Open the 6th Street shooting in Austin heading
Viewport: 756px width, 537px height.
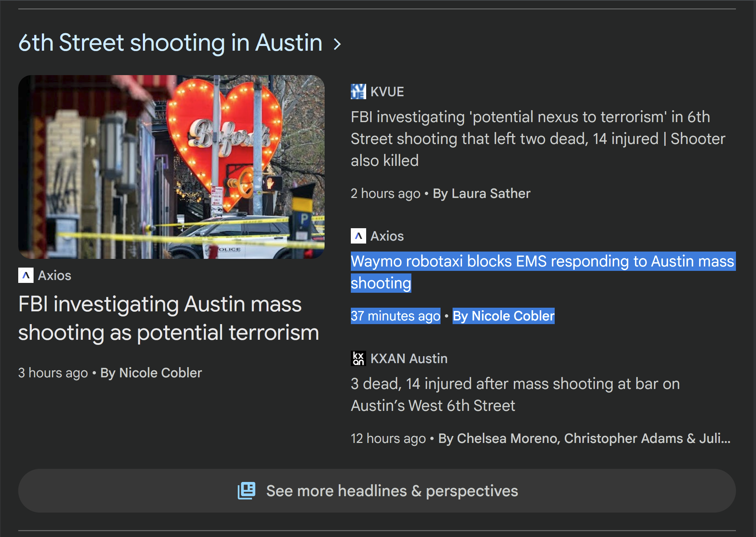pos(170,43)
